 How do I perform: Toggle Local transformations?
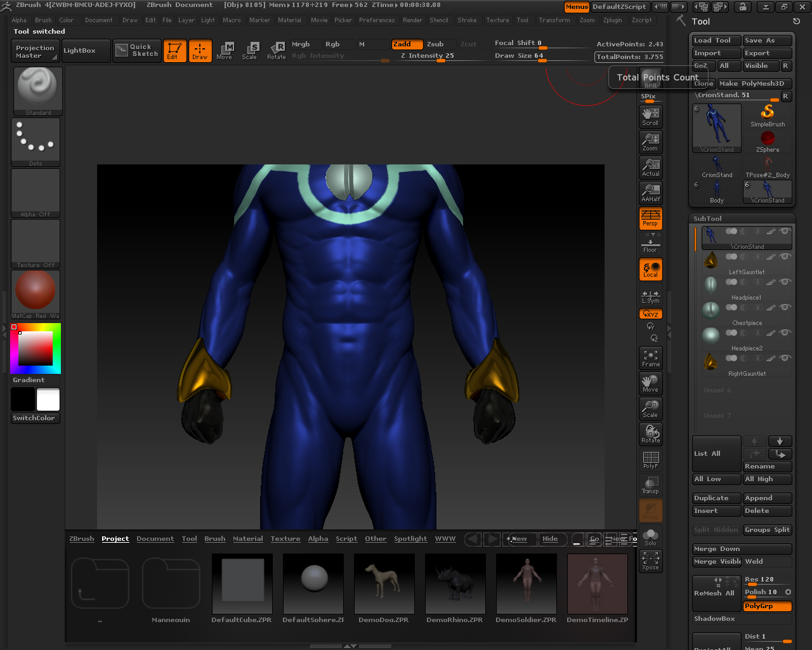(x=651, y=269)
